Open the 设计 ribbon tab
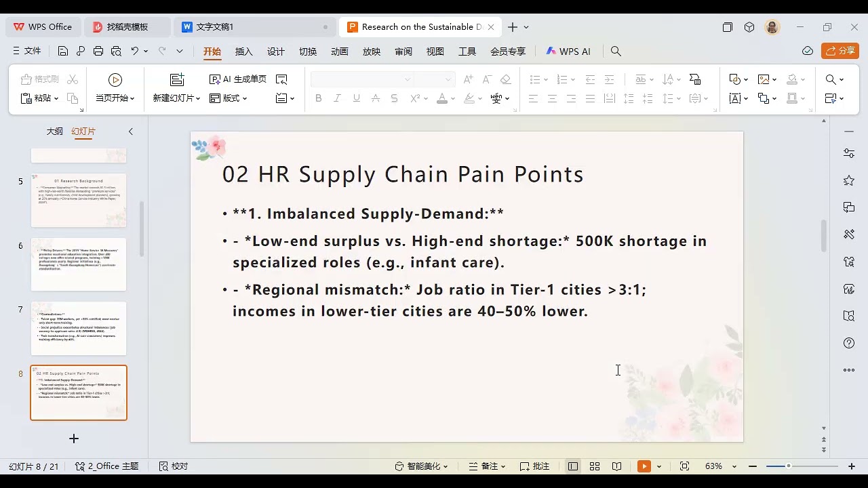 tap(276, 52)
